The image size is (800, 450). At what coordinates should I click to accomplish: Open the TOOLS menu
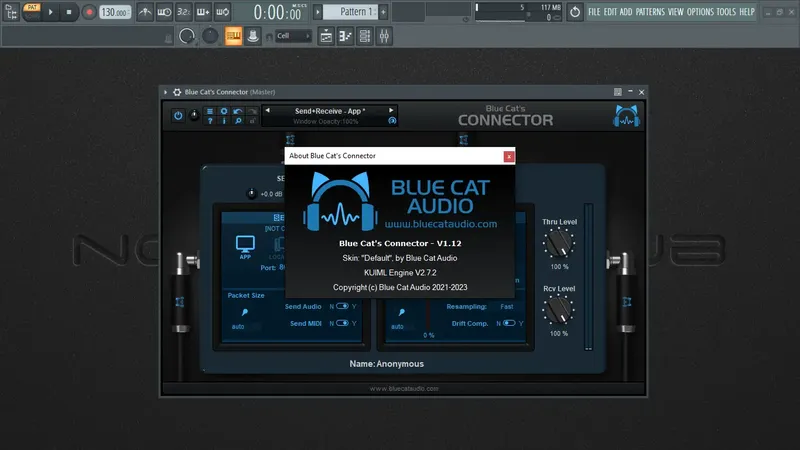tap(726, 12)
